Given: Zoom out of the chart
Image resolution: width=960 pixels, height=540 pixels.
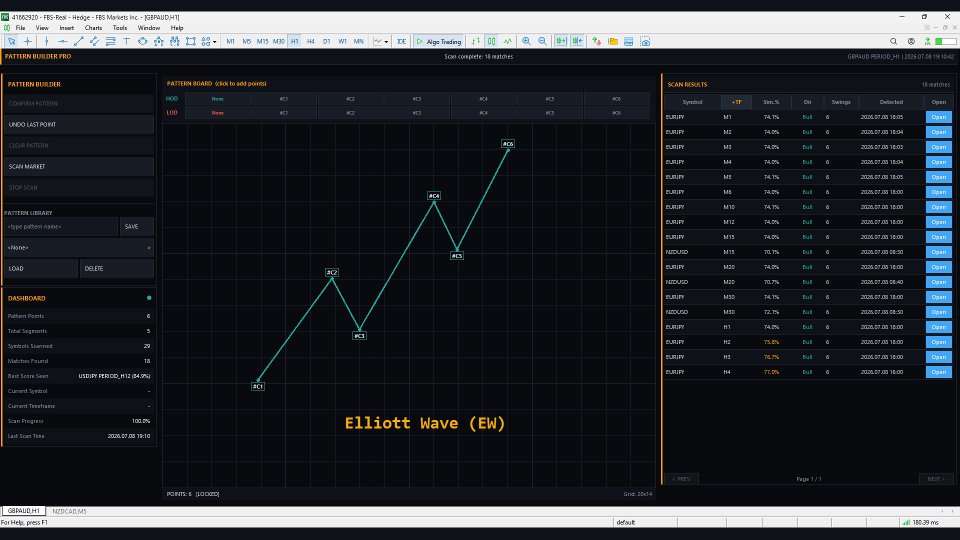Looking at the screenshot, I should coord(542,42).
